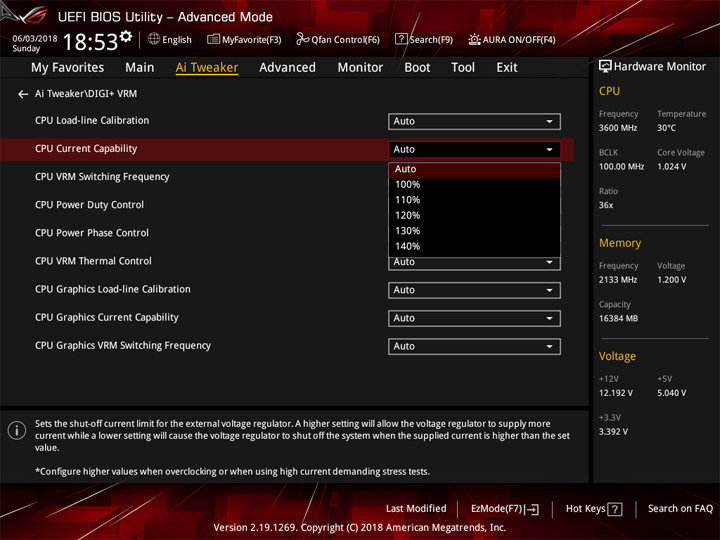Expand CPU Graphics Load-line Calibration dropdown
Viewport: 720px width, 540px height.
pos(474,290)
